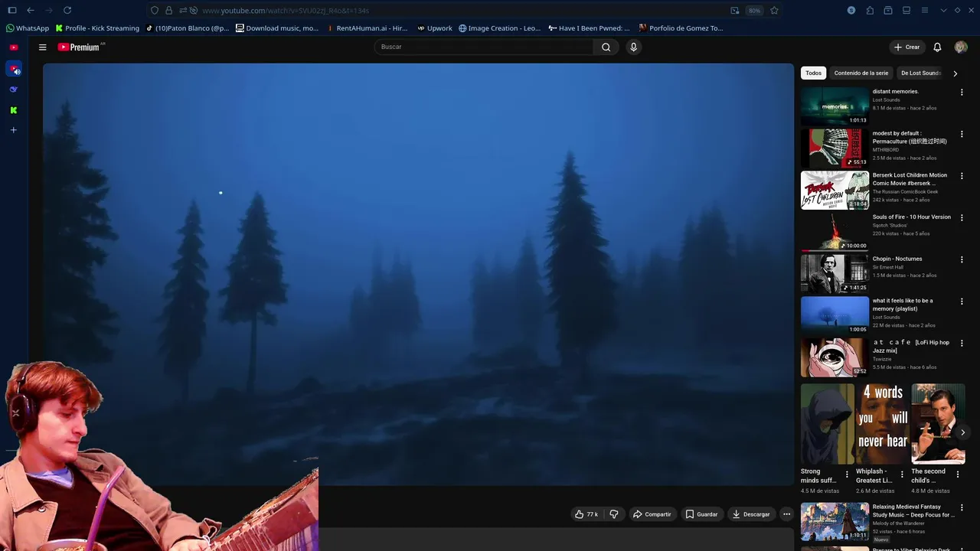Select 'Contenido de la serie' filter chip

[x=861, y=73]
